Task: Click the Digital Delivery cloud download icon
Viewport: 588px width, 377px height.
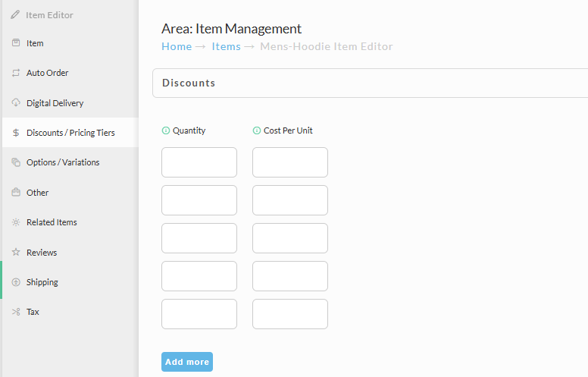Action: (x=16, y=102)
